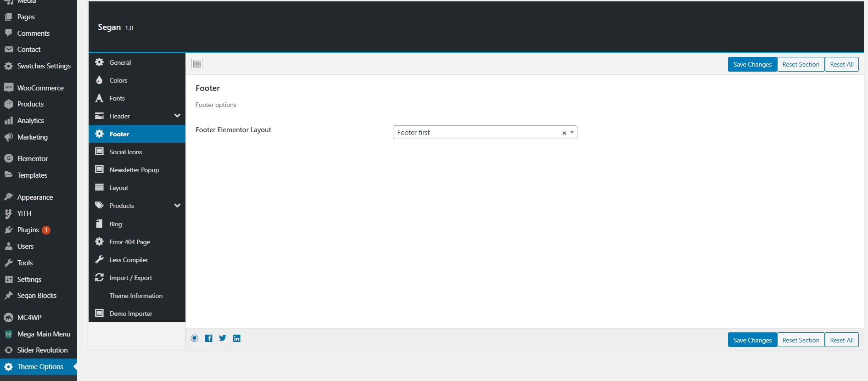The image size is (868, 381).
Task: Expand the Products submenu chevron in options panel
Action: [177, 206]
